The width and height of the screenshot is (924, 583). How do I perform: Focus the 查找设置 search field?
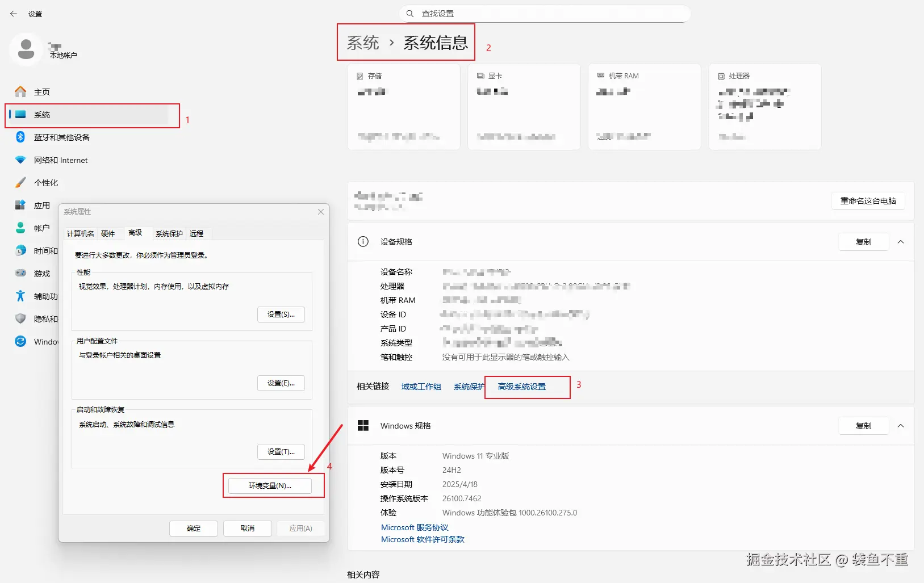pos(545,14)
